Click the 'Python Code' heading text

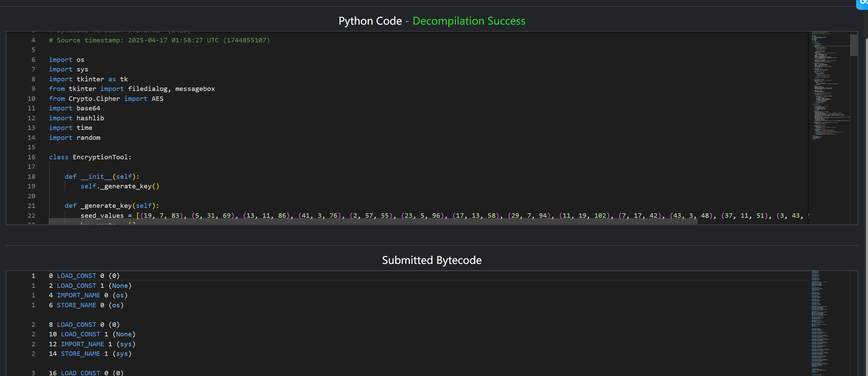tap(370, 21)
